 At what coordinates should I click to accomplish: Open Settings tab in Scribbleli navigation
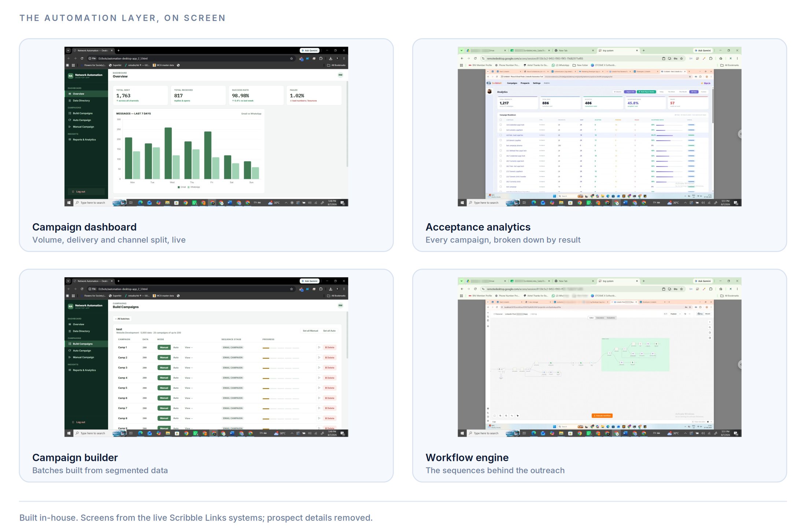pos(537,83)
